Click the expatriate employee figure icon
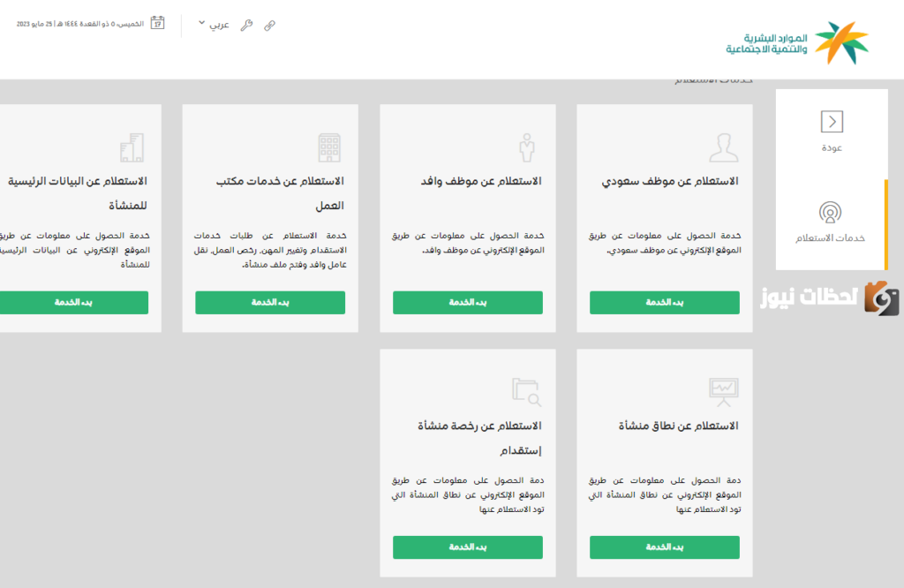The width and height of the screenshot is (904, 588). [526, 147]
